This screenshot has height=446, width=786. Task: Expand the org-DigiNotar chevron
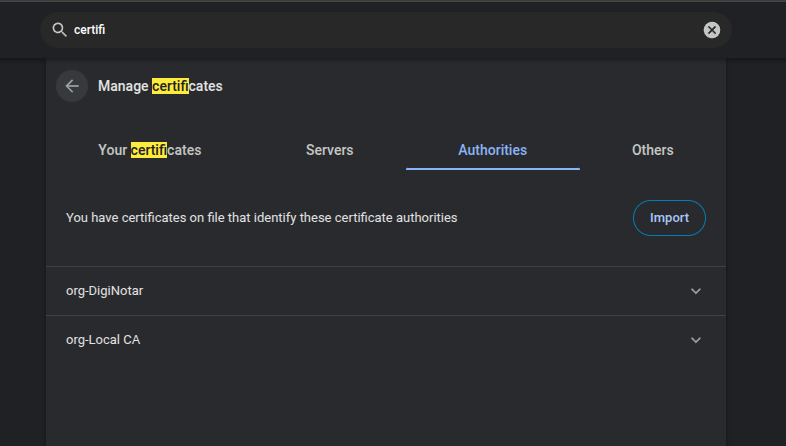696,291
